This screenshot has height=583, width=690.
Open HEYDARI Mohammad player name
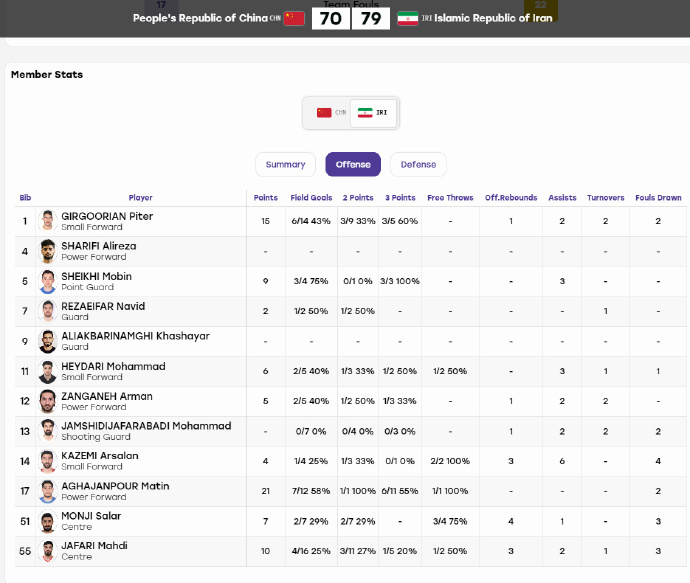(113, 366)
